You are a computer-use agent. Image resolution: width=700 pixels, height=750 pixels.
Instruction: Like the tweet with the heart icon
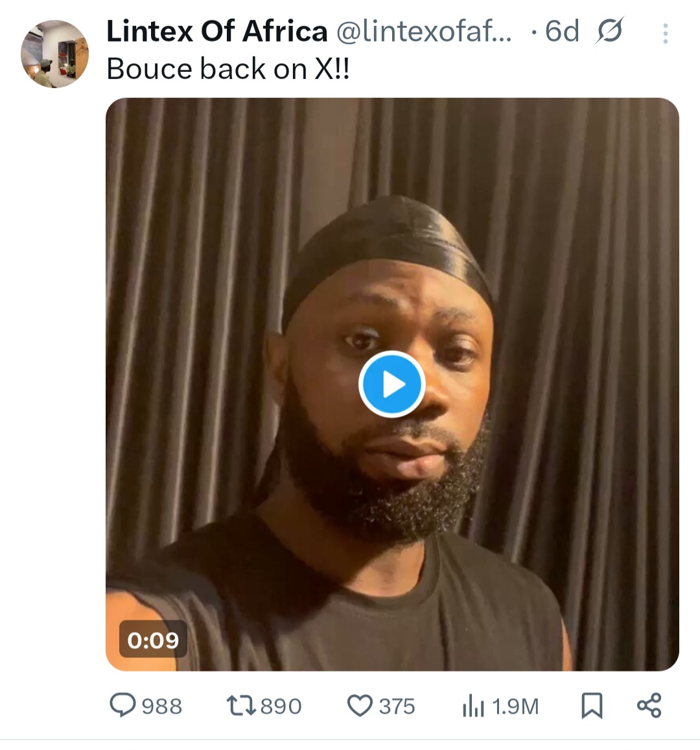[x=360, y=705]
